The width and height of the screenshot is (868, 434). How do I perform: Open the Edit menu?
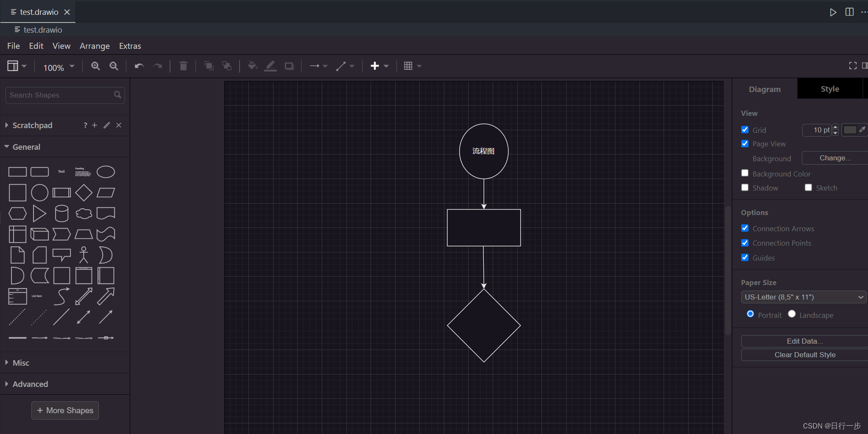click(x=36, y=46)
